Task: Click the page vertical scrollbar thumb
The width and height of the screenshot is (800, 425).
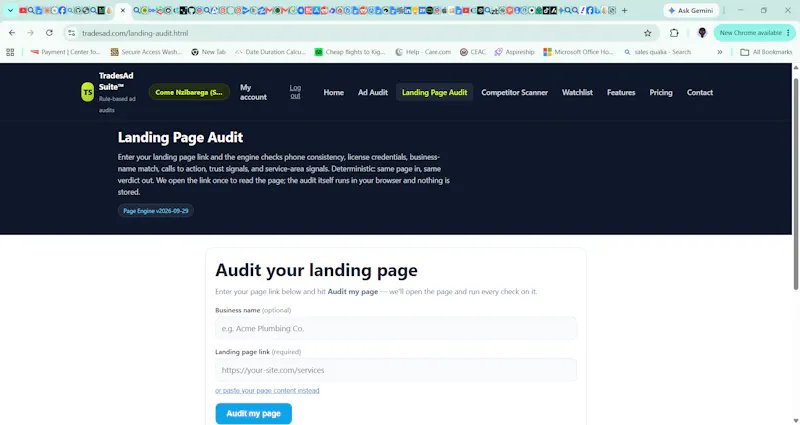Action: [x=795, y=184]
